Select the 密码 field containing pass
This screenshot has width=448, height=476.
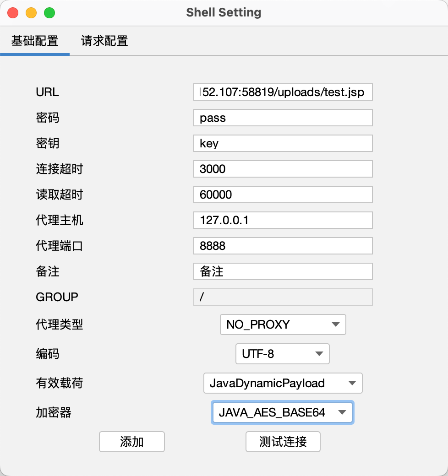tap(283, 118)
